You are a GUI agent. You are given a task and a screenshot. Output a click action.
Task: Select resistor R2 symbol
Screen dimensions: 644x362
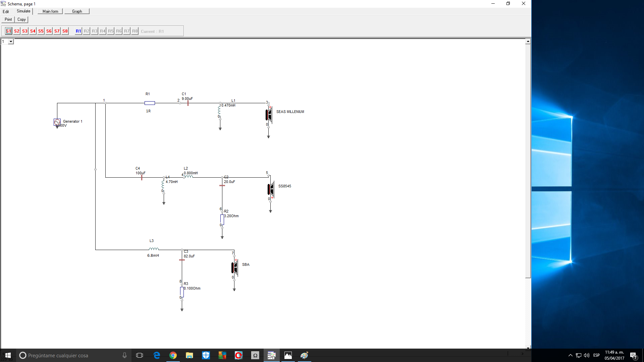pos(222,220)
